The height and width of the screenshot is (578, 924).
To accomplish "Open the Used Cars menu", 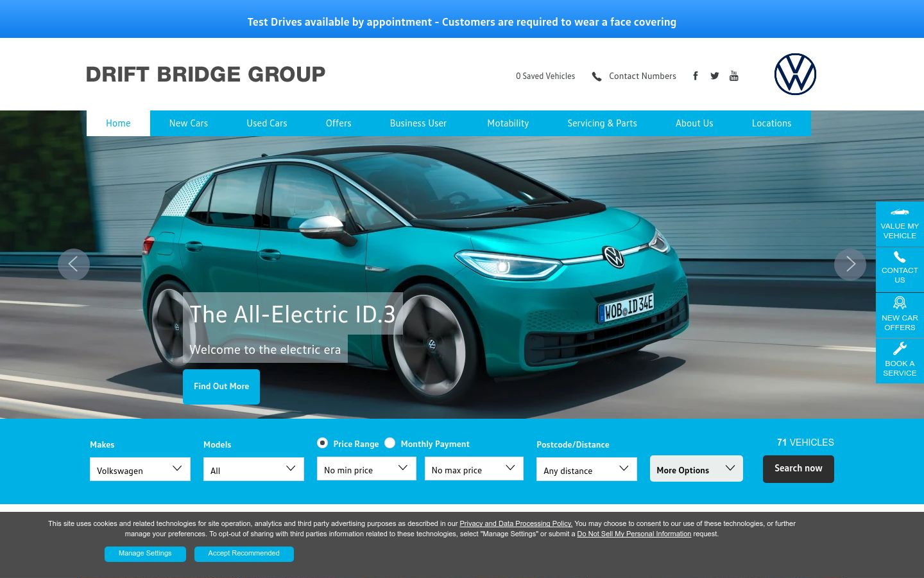I will [x=267, y=123].
